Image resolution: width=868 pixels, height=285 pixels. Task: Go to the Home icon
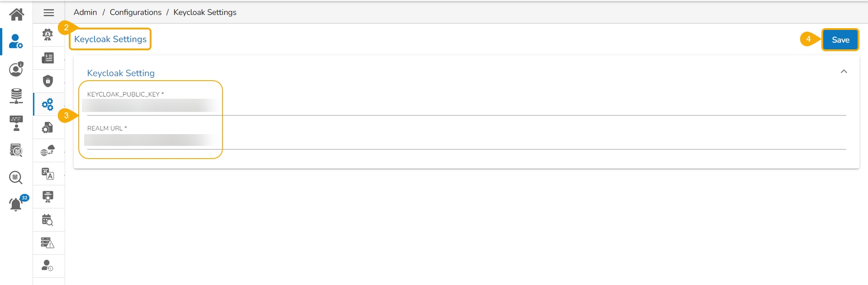click(16, 14)
